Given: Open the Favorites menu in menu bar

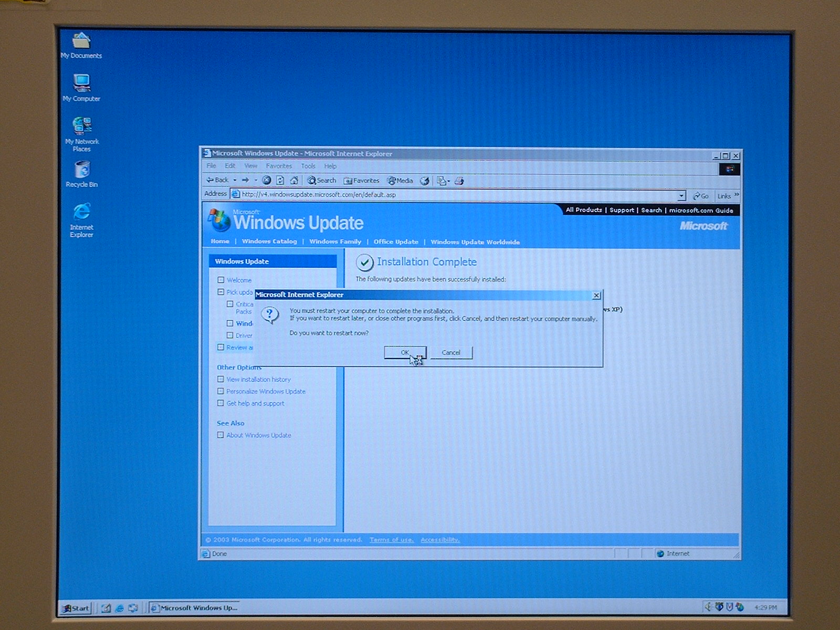Looking at the screenshot, I should pyautogui.click(x=279, y=166).
